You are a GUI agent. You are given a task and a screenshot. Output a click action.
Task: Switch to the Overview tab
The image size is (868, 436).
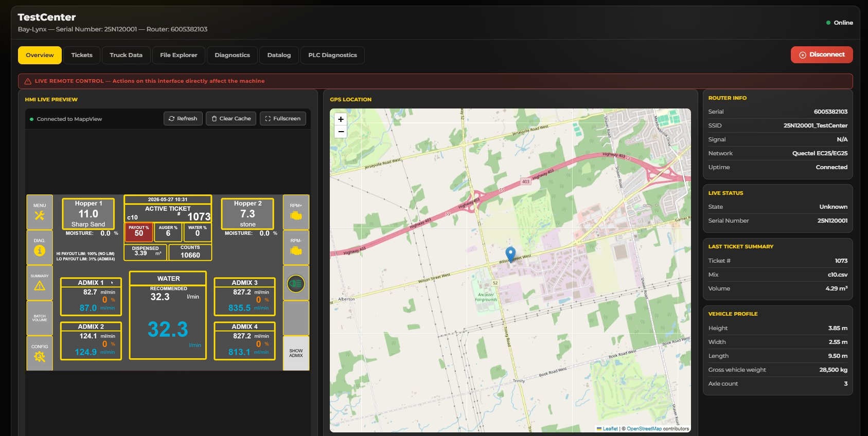(x=40, y=55)
